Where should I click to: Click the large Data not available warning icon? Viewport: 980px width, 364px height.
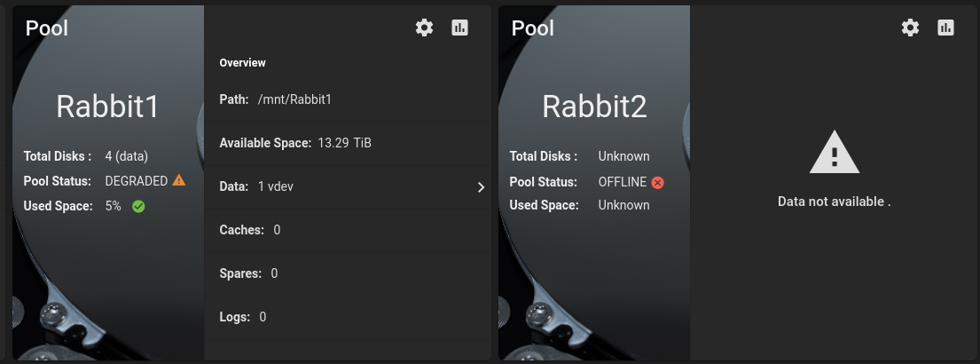tap(835, 151)
